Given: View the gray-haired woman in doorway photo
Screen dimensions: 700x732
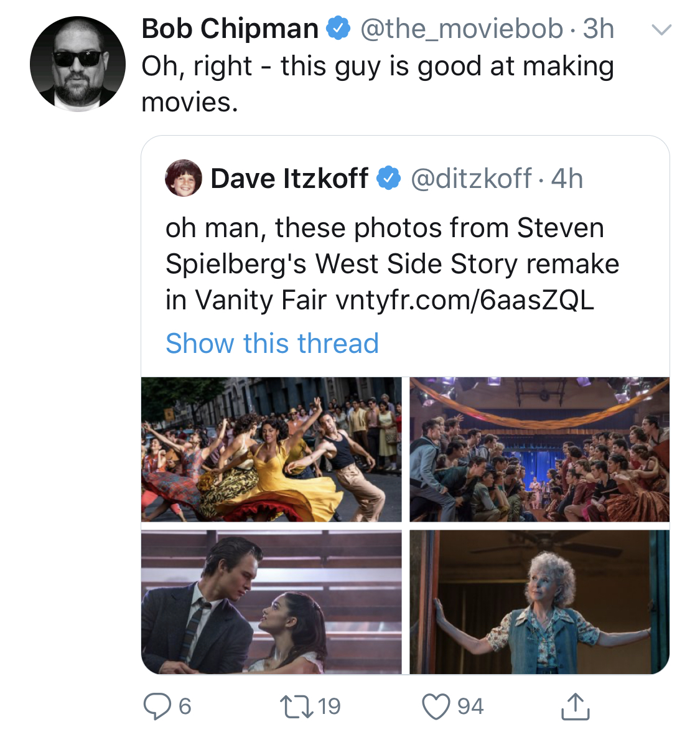Looking at the screenshot, I should 539,602.
